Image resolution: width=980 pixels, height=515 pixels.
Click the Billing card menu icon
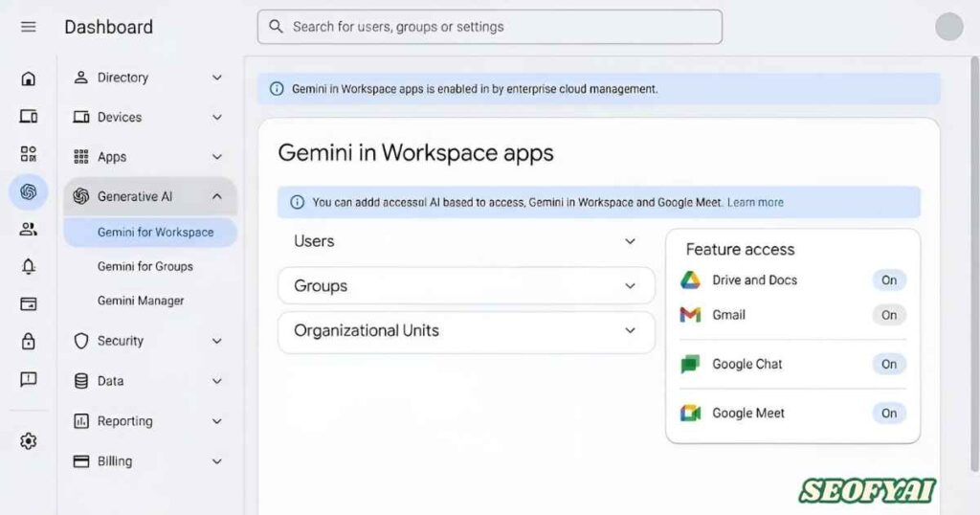coord(80,461)
